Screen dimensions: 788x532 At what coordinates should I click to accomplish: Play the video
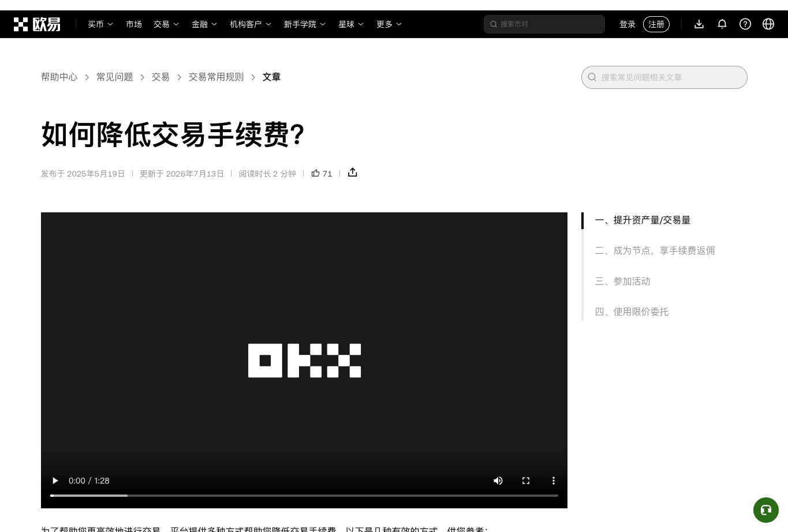pos(55,481)
